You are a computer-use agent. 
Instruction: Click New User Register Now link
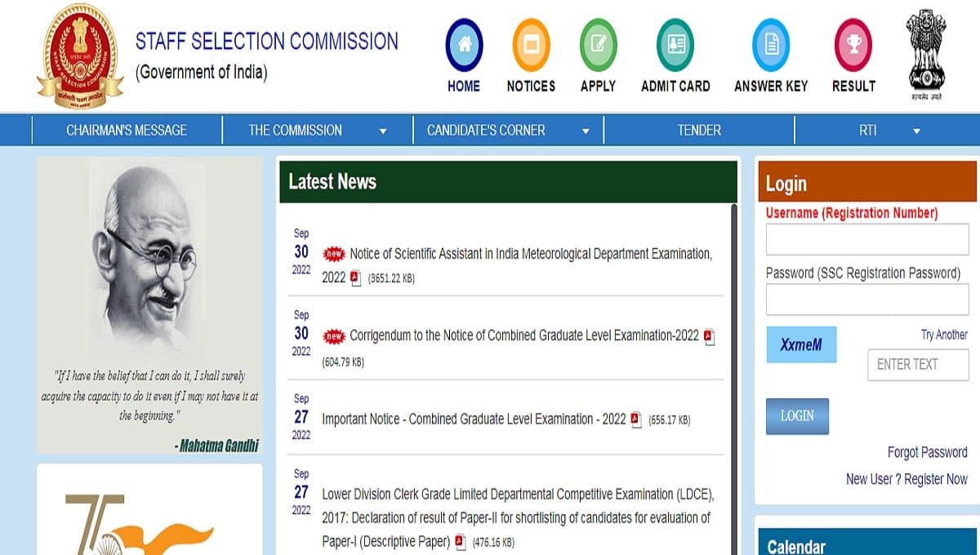click(906, 479)
